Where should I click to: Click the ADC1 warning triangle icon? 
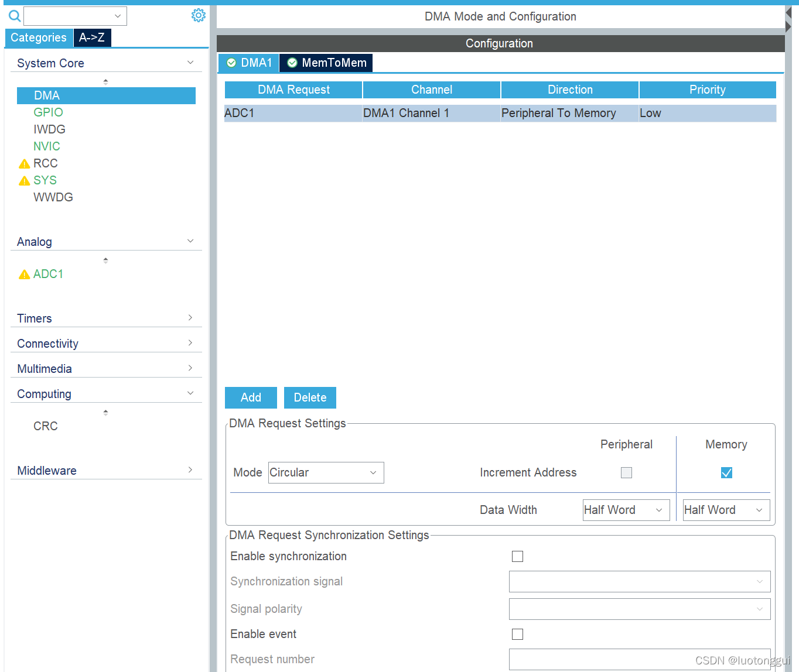24,275
